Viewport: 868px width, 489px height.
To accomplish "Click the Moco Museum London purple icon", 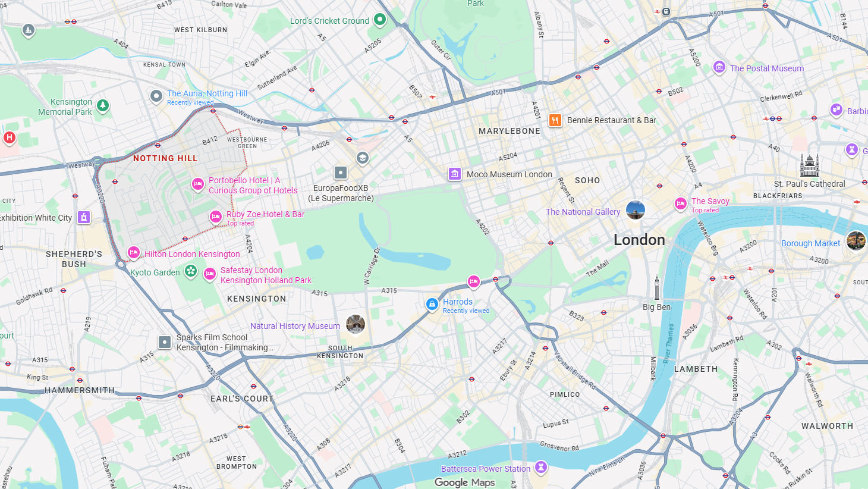I will (x=455, y=174).
